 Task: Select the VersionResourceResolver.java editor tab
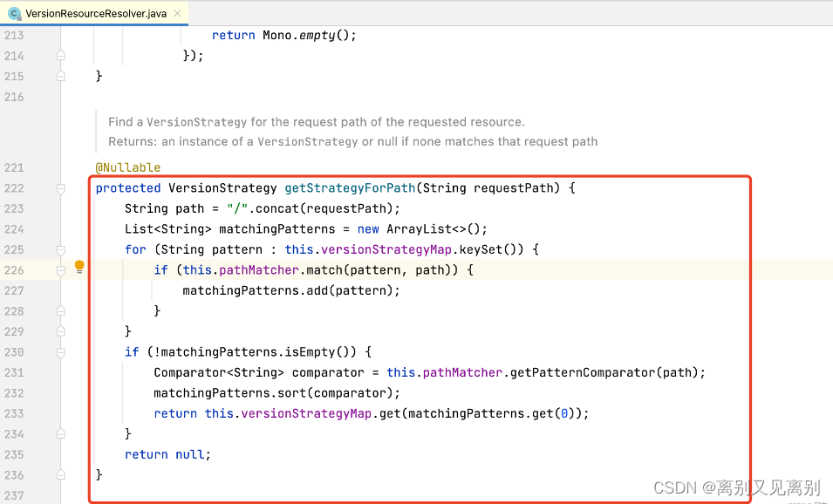(x=94, y=13)
